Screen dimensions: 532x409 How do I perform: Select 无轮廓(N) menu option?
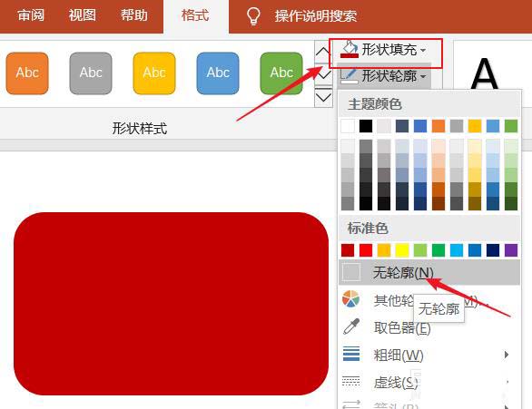(x=429, y=272)
